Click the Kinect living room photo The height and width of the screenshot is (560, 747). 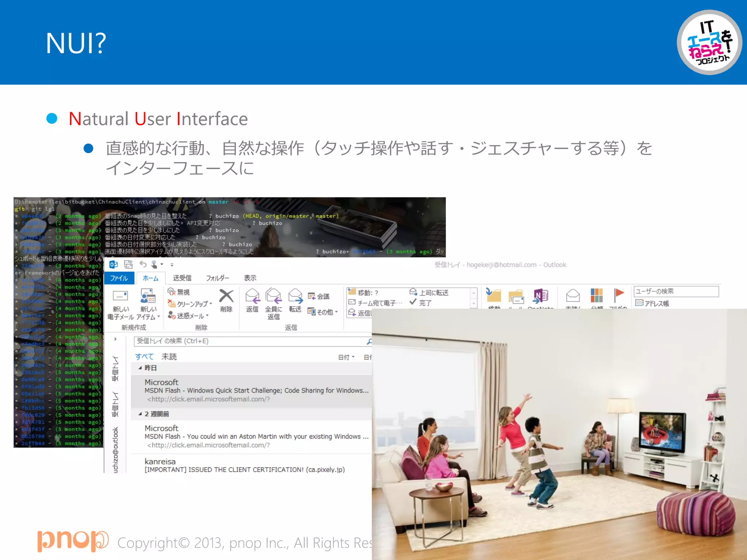559,434
